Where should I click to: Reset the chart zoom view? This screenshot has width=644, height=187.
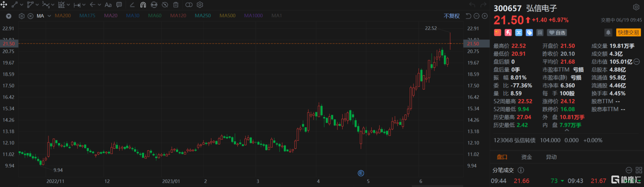click(x=468, y=16)
